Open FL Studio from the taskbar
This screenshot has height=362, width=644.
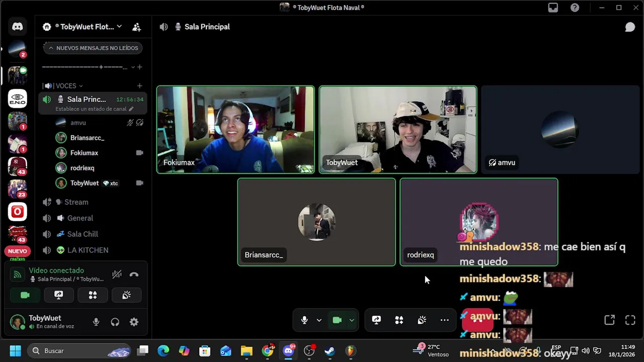click(351, 351)
